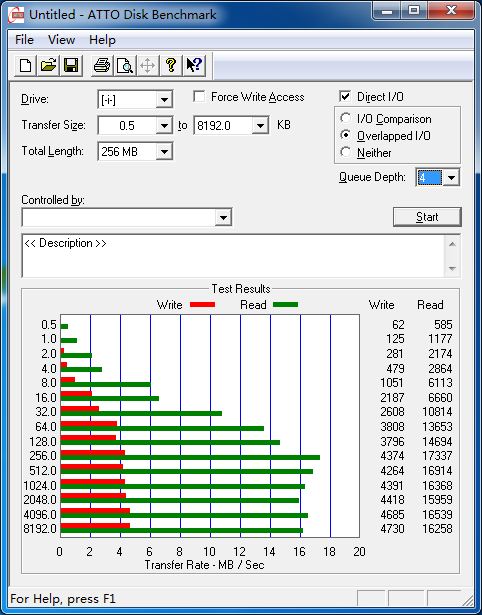Activate the context help pointer icon
Image resolution: width=482 pixels, height=615 pixels.
194,65
